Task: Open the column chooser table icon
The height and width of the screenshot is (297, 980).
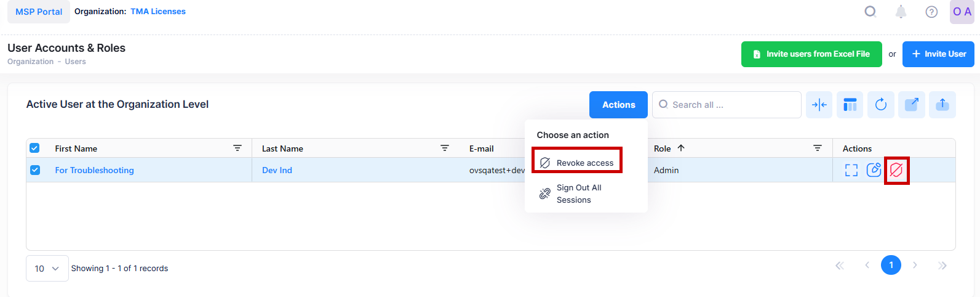Action: point(850,105)
